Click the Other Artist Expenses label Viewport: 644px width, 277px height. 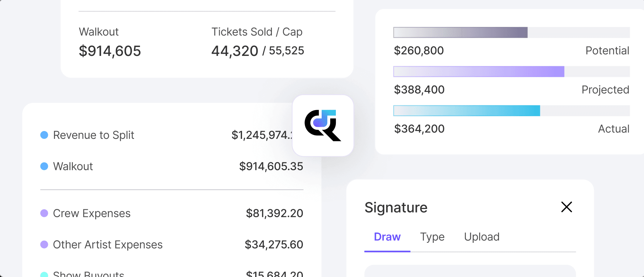click(108, 245)
